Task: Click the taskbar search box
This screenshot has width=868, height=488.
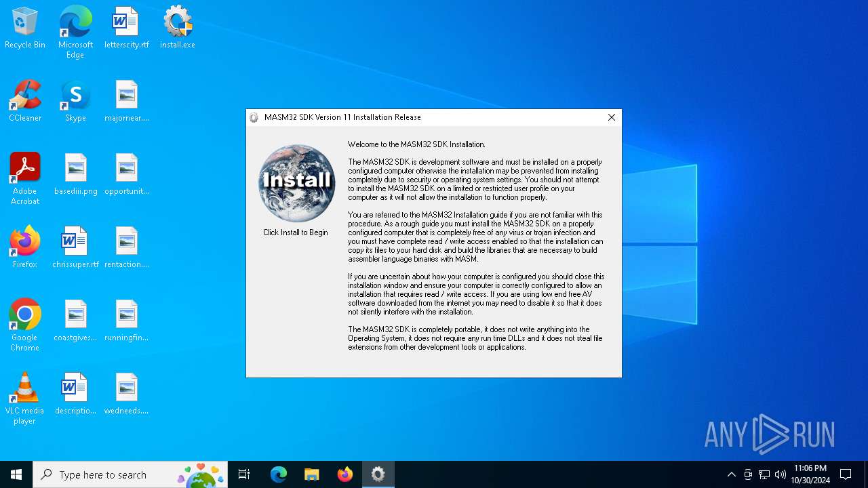Action: [x=130, y=474]
